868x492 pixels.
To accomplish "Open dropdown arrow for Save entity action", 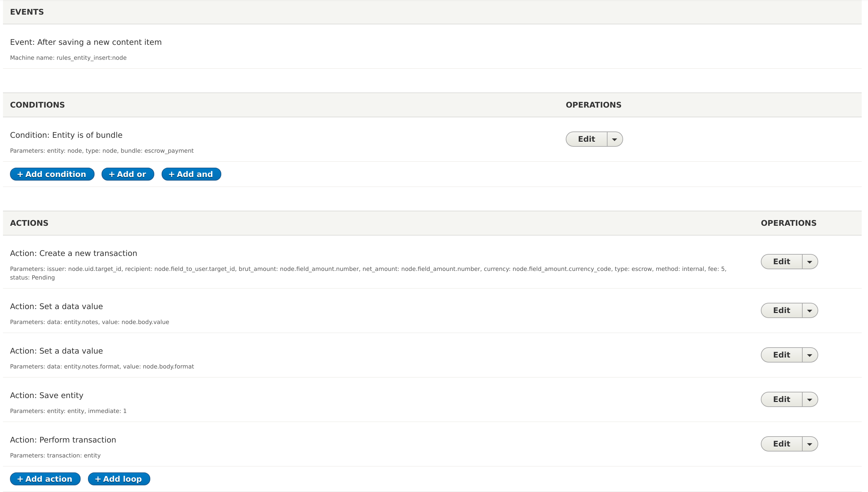I will (x=810, y=400).
